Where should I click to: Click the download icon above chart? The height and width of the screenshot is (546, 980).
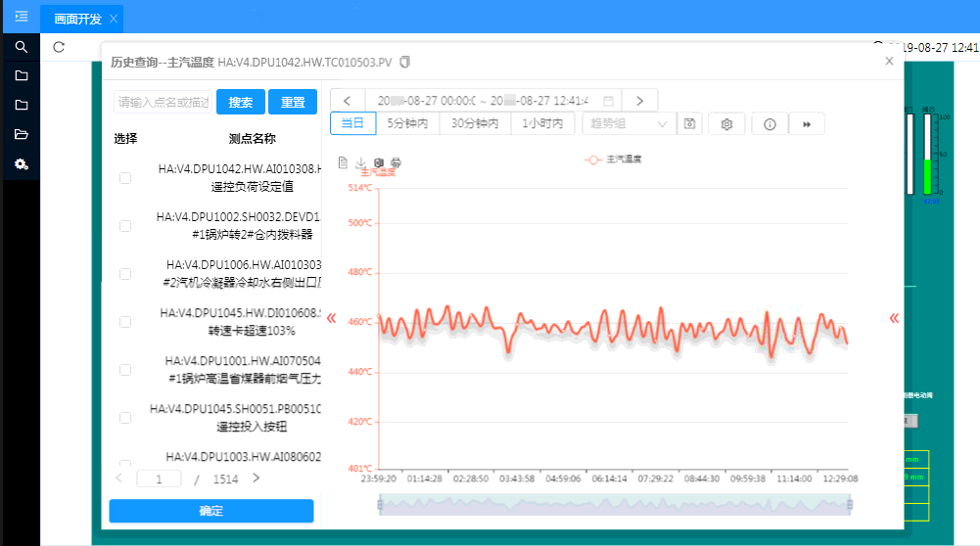[360, 162]
